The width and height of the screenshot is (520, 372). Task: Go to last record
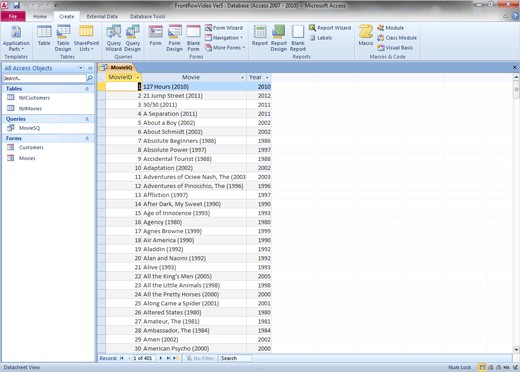click(x=168, y=358)
